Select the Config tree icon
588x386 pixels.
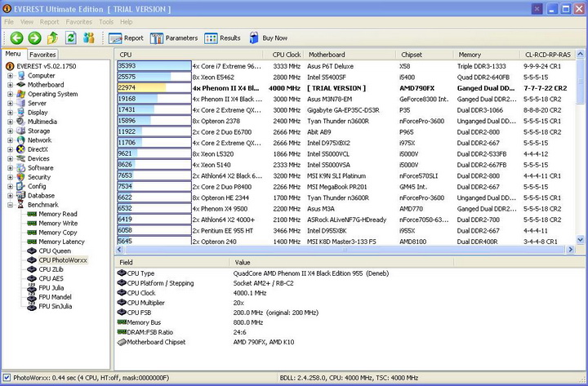click(x=21, y=186)
